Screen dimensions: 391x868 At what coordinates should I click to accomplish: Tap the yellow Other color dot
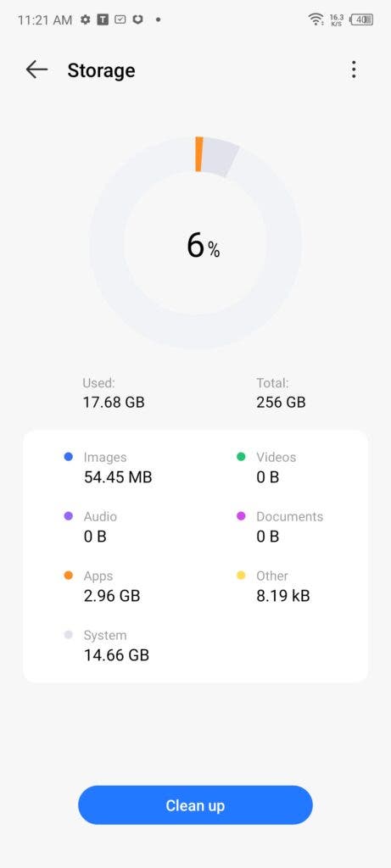[x=241, y=576]
